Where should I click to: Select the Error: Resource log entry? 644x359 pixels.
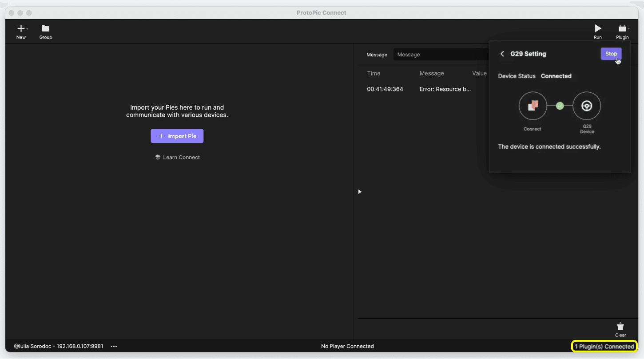(445, 89)
